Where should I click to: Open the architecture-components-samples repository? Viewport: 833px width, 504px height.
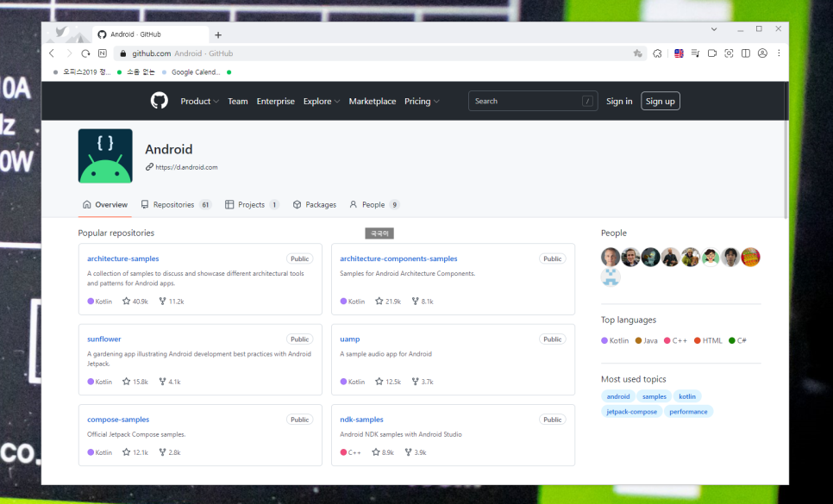click(398, 259)
